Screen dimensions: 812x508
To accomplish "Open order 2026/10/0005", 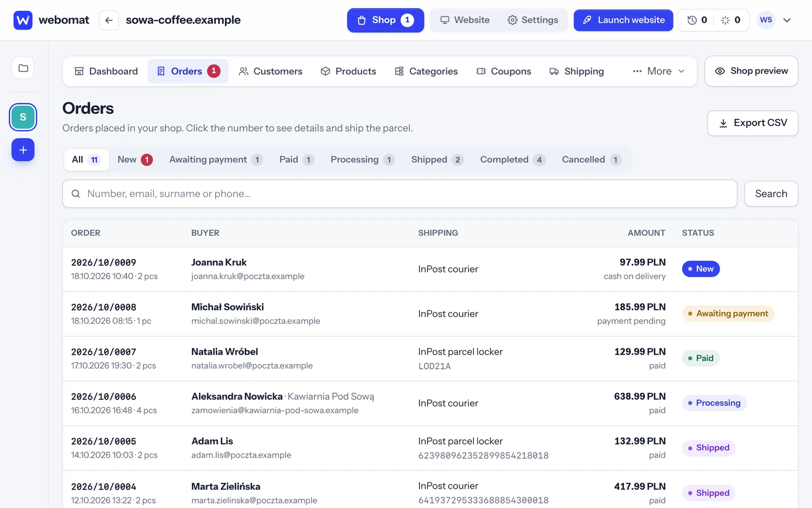I will [104, 441].
